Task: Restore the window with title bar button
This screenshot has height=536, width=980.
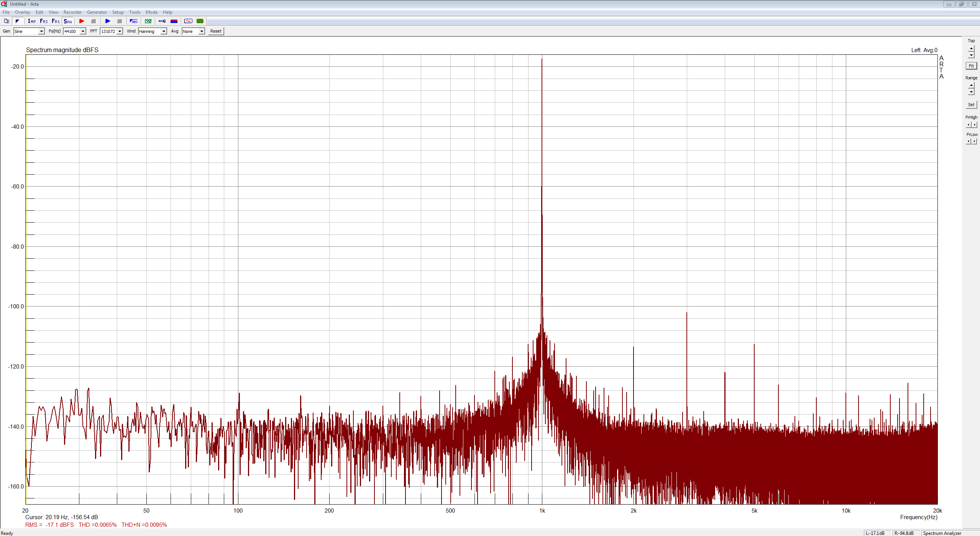Action: [961, 4]
